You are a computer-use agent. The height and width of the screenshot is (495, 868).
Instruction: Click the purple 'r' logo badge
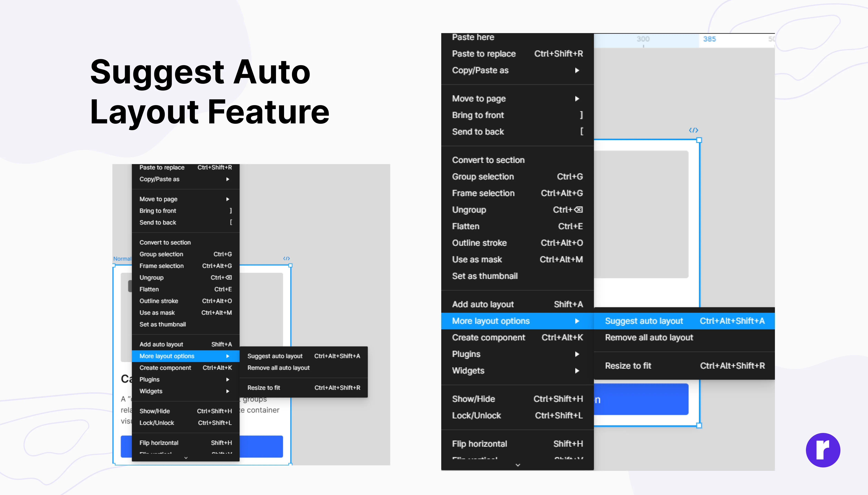click(823, 450)
